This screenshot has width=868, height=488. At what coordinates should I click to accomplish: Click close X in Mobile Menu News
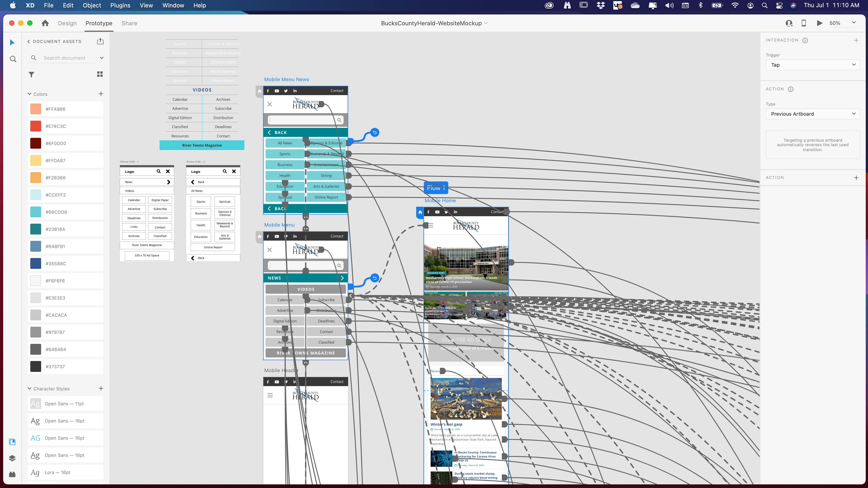coord(270,104)
